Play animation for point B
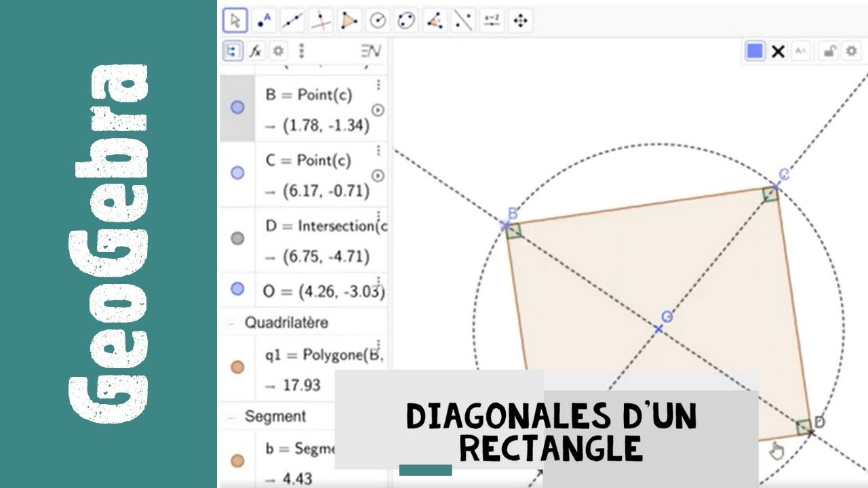This screenshot has width=868, height=488. point(378,110)
